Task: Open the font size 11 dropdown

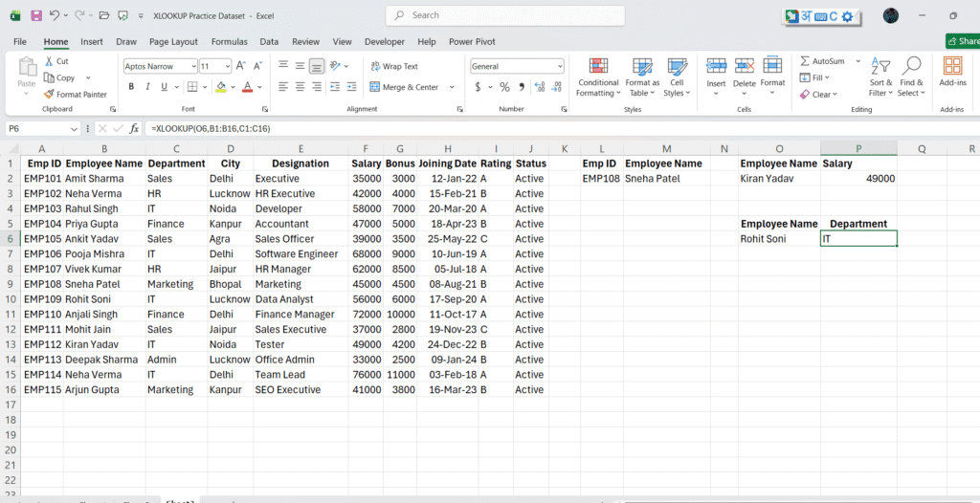Action: point(227,66)
